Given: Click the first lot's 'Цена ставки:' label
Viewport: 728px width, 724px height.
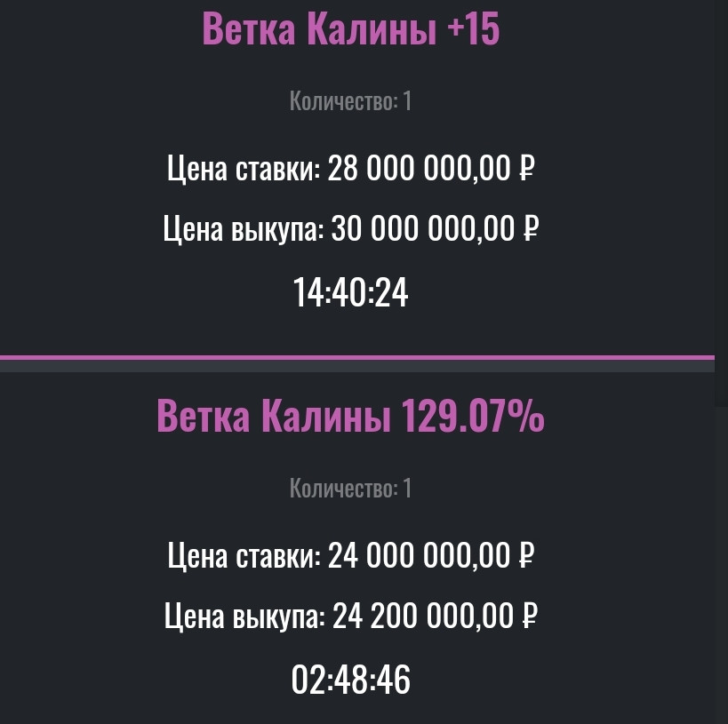Looking at the screenshot, I should tap(244, 169).
